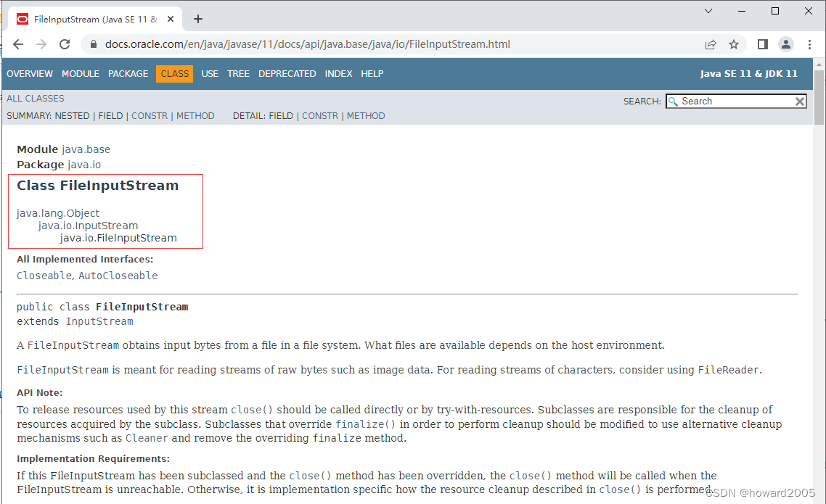Open Chrome three-dot menu
826x504 pixels.
pos(810,45)
